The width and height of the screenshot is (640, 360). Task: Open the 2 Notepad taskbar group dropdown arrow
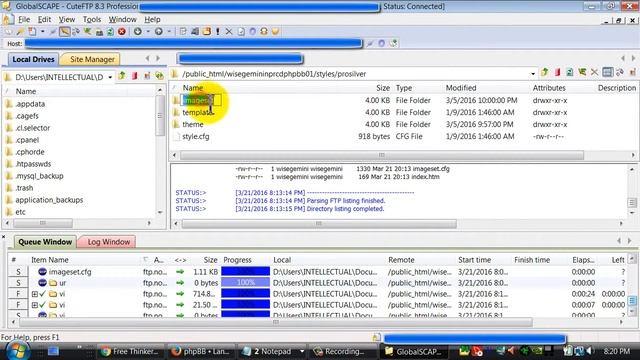click(302, 351)
